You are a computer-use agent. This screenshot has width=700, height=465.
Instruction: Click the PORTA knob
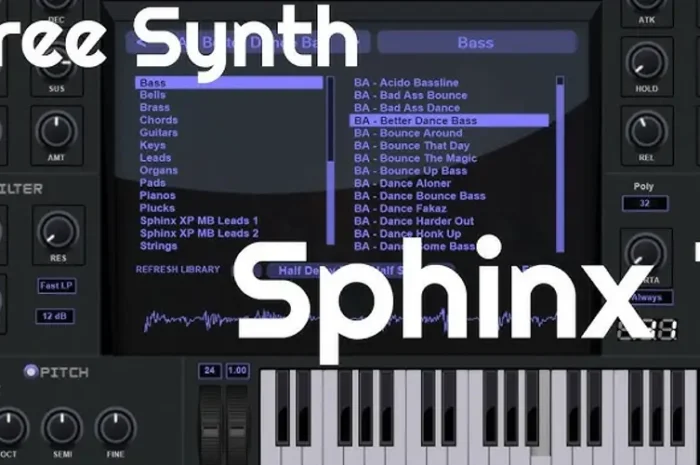[646, 255]
